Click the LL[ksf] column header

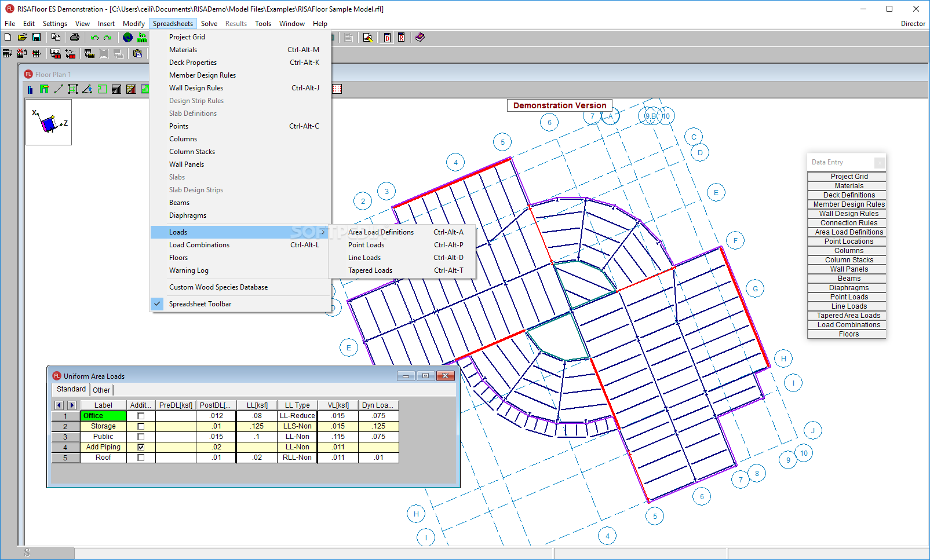pyautogui.click(x=257, y=405)
